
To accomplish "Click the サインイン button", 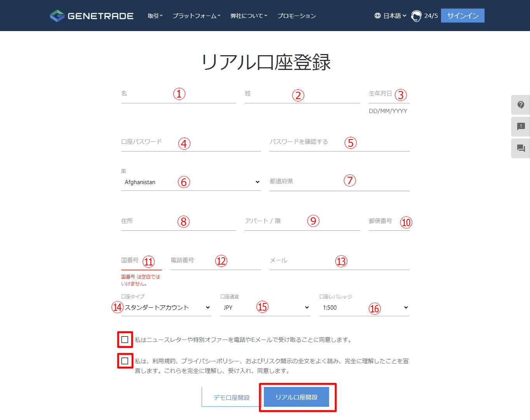I will click(x=463, y=16).
